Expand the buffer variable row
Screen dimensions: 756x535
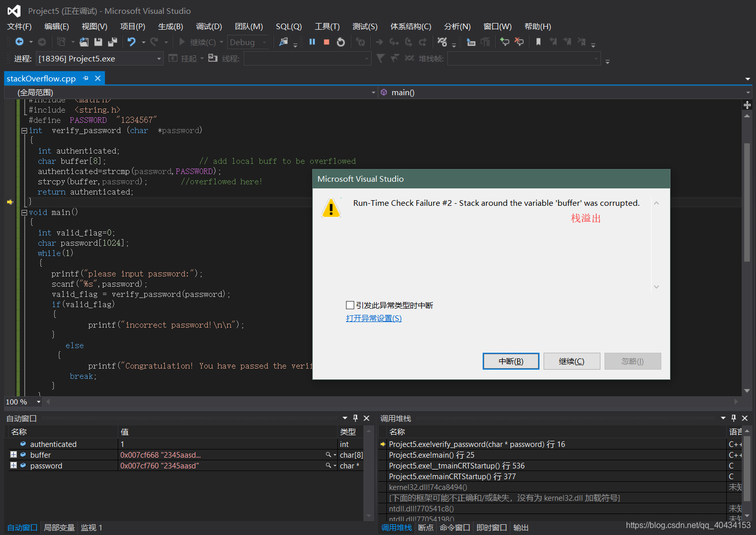pyautogui.click(x=13, y=455)
